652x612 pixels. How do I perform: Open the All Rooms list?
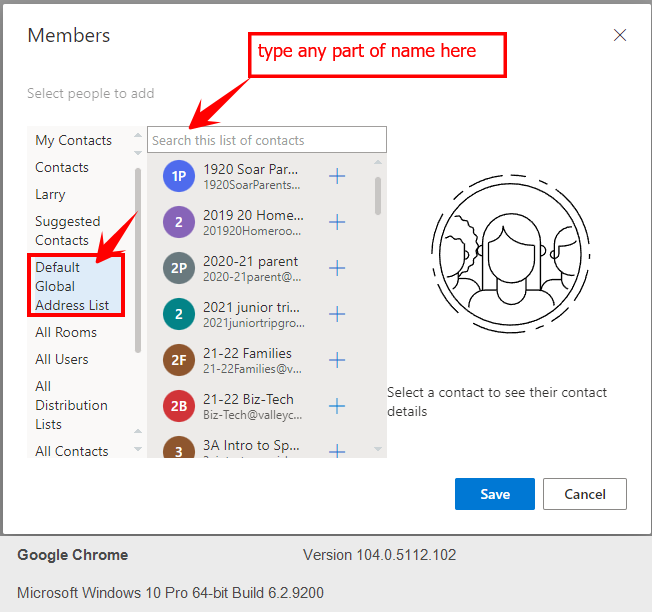click(x=66, y=333)
